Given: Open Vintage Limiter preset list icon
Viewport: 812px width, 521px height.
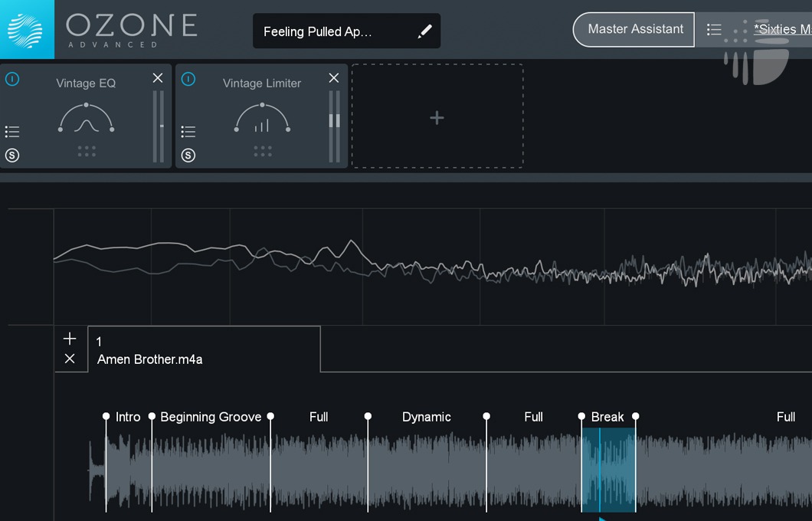Looking at the screenshot, I should [188, 132].
